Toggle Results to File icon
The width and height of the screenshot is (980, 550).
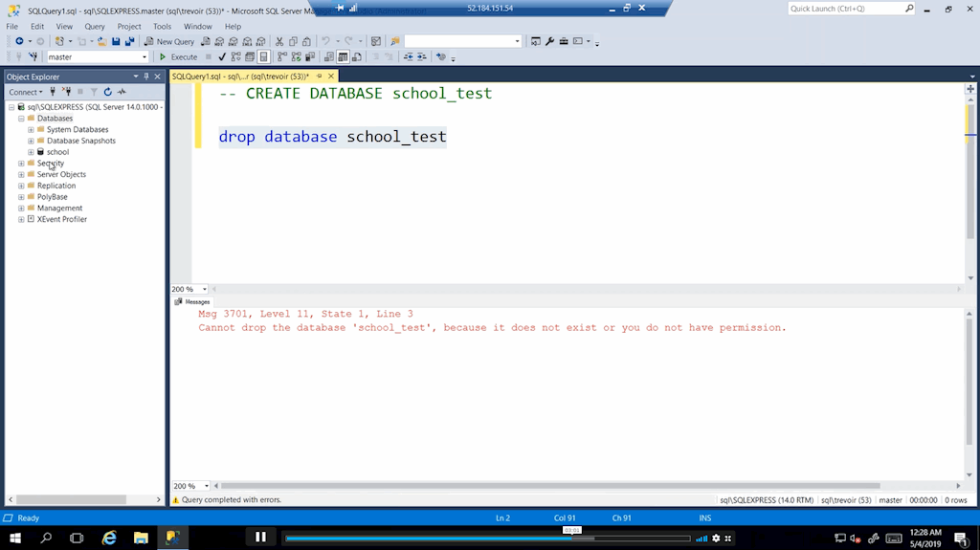pos(357,56)
